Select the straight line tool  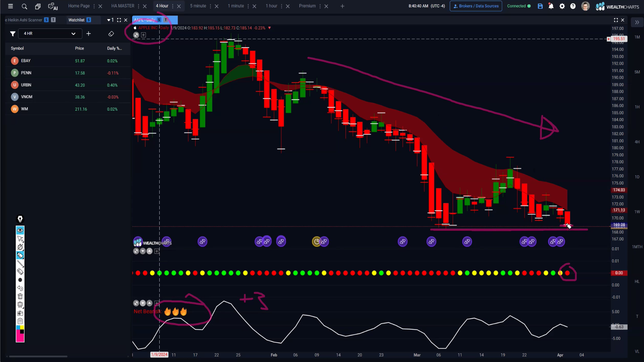[20, 263]
